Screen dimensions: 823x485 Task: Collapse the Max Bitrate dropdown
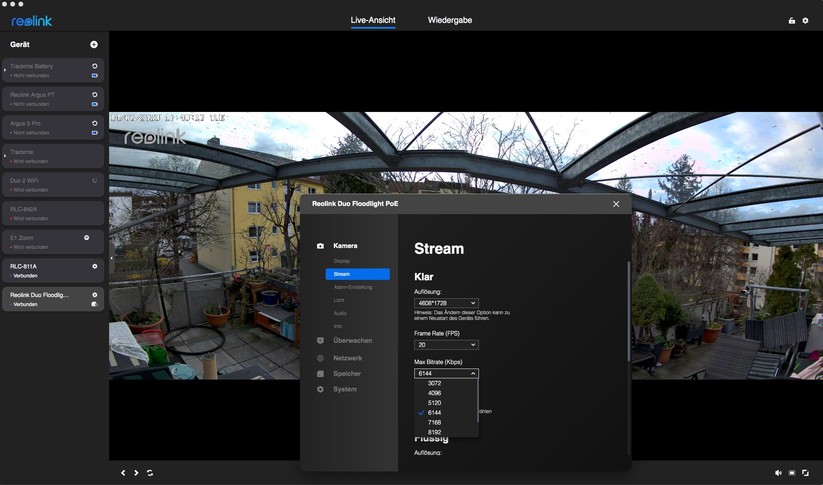pyautogui.click(x=446, y=373)
